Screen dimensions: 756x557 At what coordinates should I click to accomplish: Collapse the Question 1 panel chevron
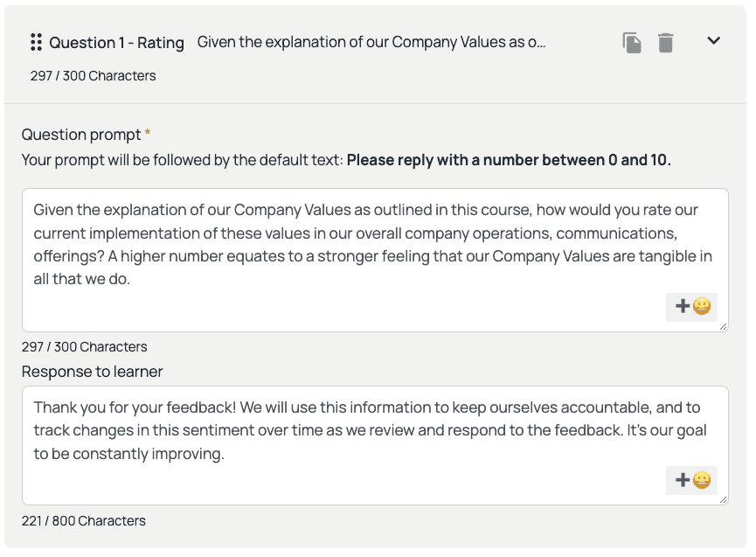tap(713, 41)
